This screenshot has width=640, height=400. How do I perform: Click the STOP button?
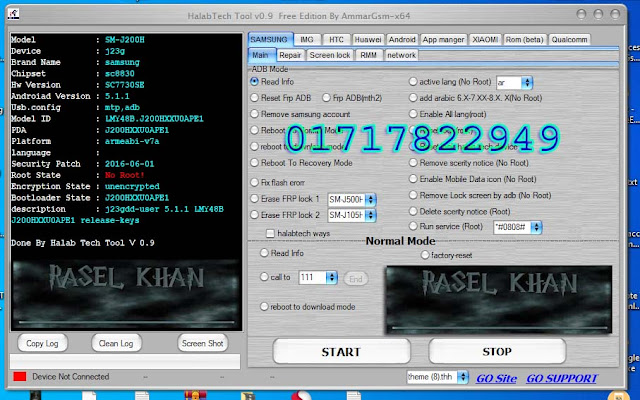[x=497, y=351]
